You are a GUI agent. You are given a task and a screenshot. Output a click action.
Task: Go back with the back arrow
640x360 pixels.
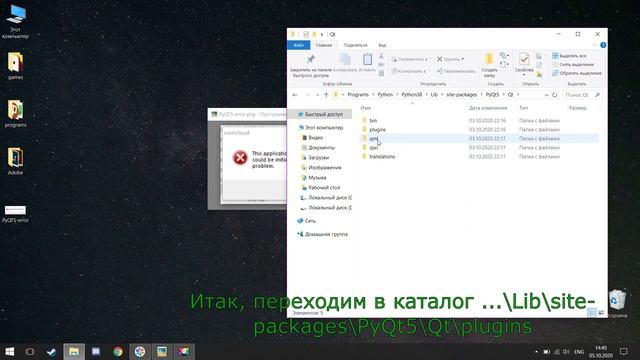[x=295, y=95]
